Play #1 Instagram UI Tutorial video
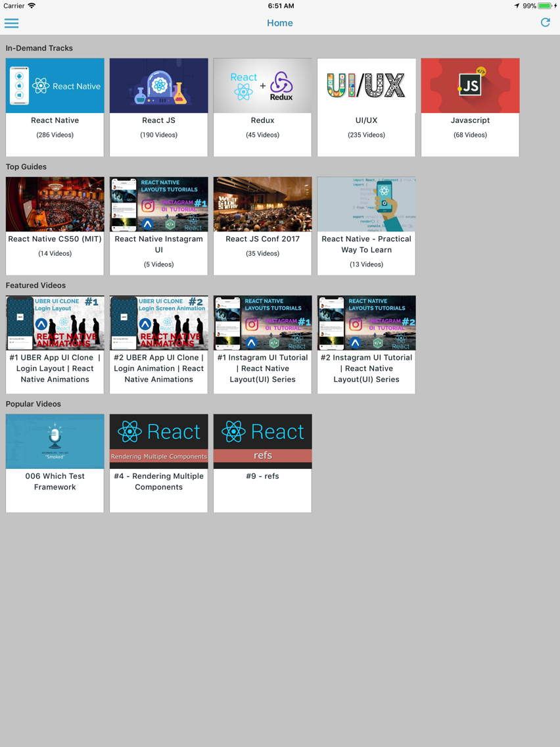Viewport: 560px width, 747px height. point(262,323)
